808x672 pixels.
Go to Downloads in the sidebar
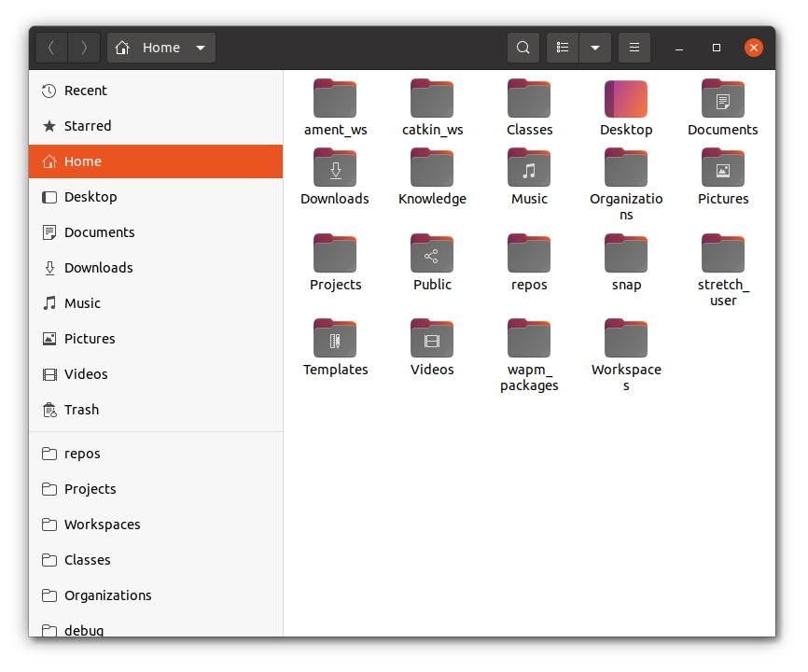tap(156, 268)
